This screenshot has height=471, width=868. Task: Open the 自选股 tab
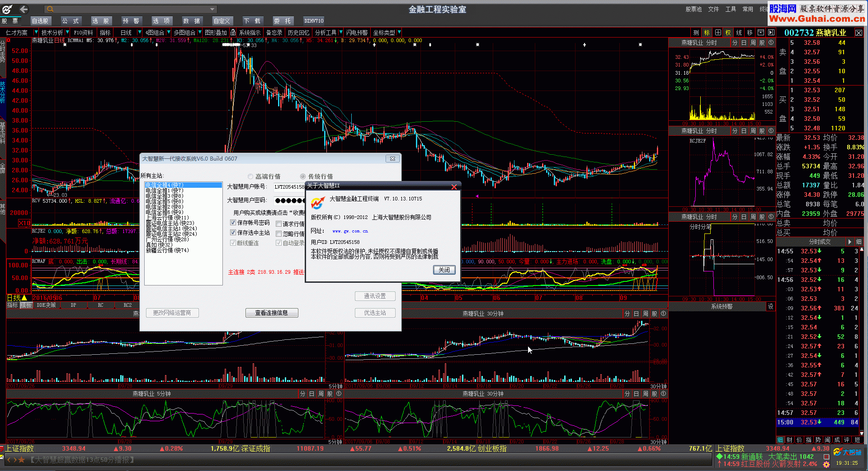40,21
